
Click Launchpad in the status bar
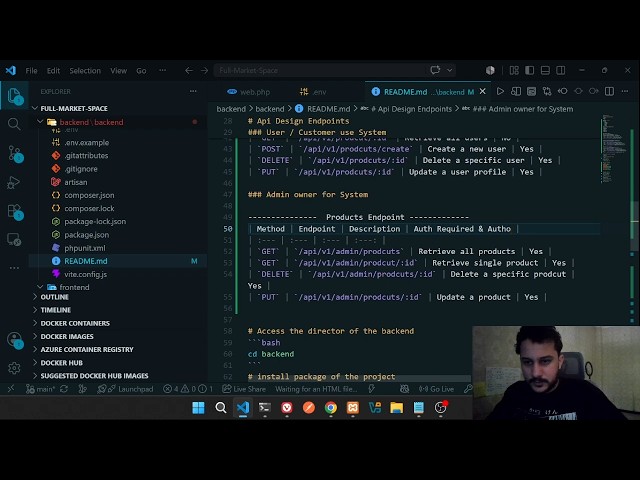[126, 389]
